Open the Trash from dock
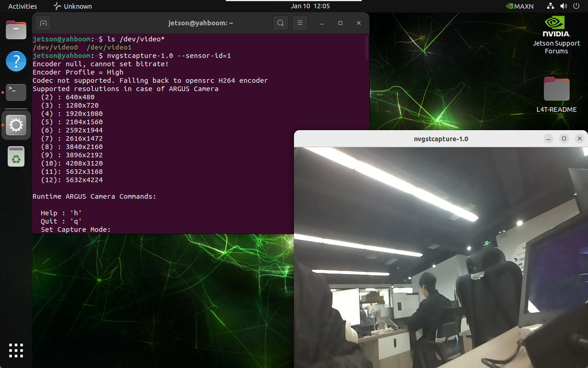The width and height of the screenshot is (588, 368). pos(16,156)
